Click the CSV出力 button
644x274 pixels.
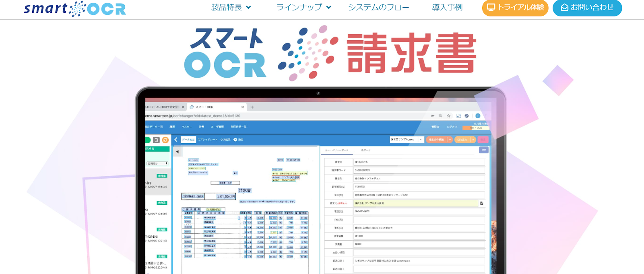[x=462, y=140]
